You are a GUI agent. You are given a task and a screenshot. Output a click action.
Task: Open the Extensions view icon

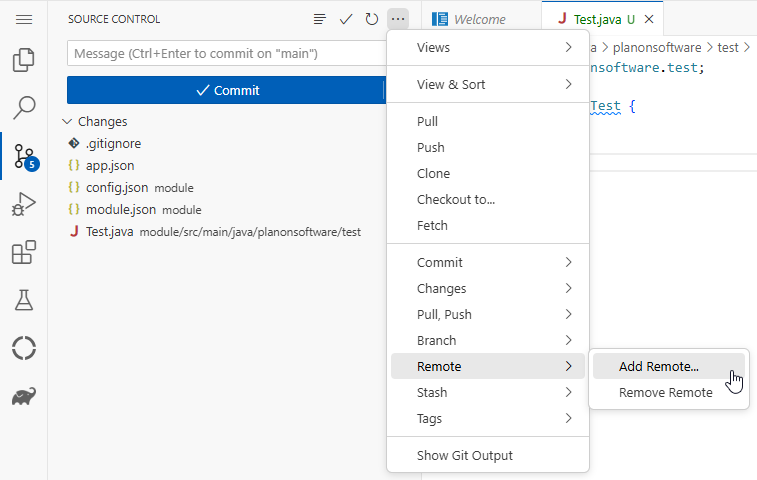[x=24, y=253]
